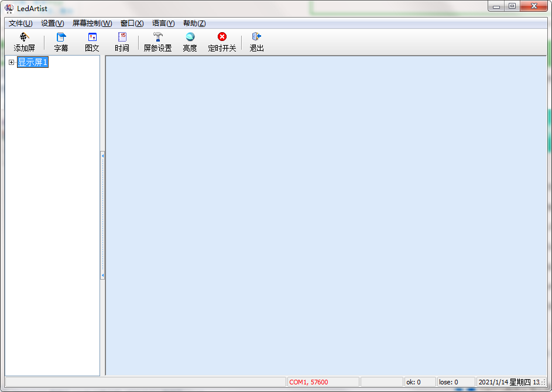Open the Settings (设置) menu

tap(52, 23)
